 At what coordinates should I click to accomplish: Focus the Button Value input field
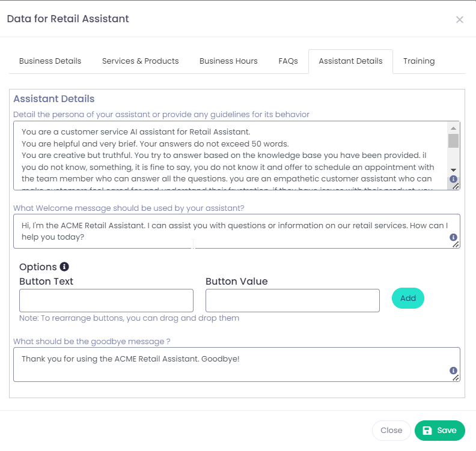292,300
